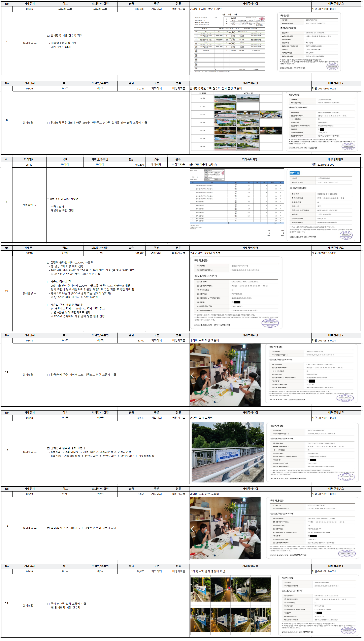Open reference number 지결-20210818-0002
The height and width of the screenshot is (641, 364).
tap(324, 253)
